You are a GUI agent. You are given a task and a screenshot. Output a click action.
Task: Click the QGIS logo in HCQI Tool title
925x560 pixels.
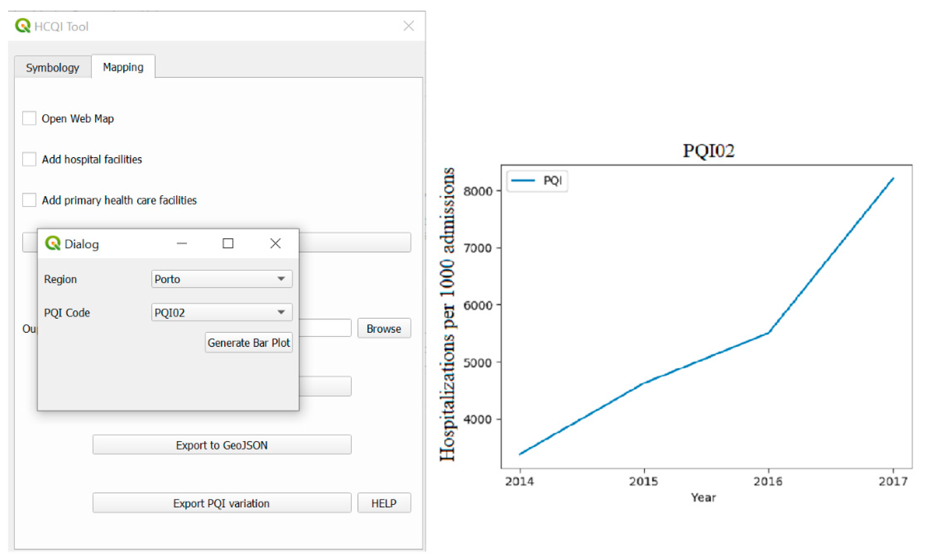click(22, 26)
